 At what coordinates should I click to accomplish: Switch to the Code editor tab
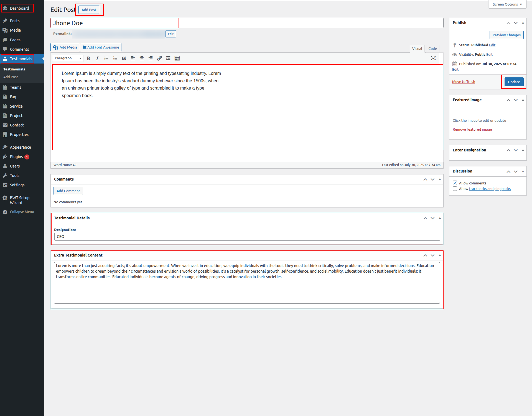(432, 49)
